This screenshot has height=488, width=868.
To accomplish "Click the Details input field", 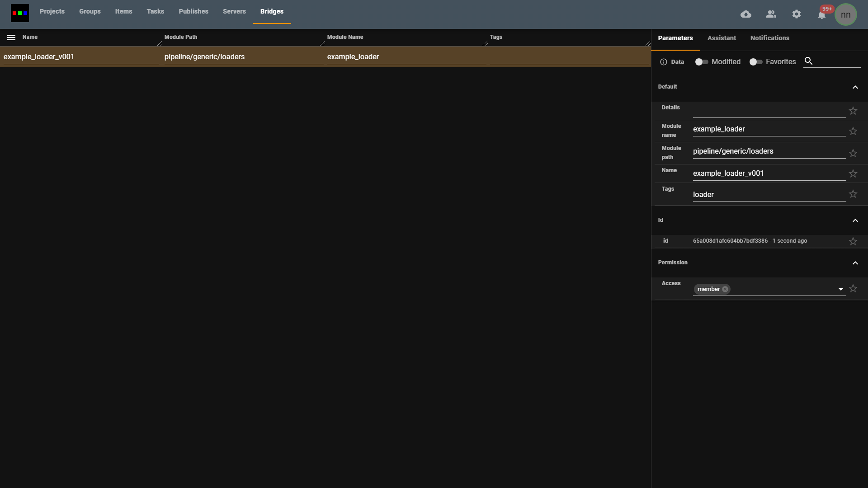I will (x=769, y=111).
